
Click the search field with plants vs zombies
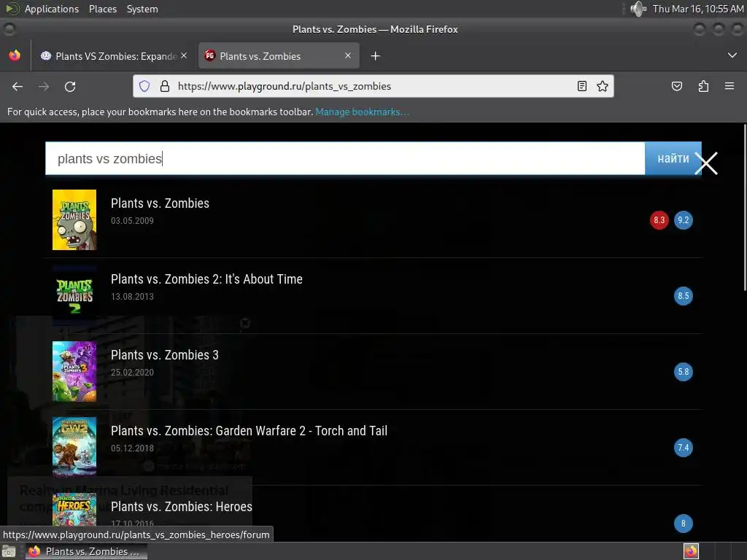(345, 158)
